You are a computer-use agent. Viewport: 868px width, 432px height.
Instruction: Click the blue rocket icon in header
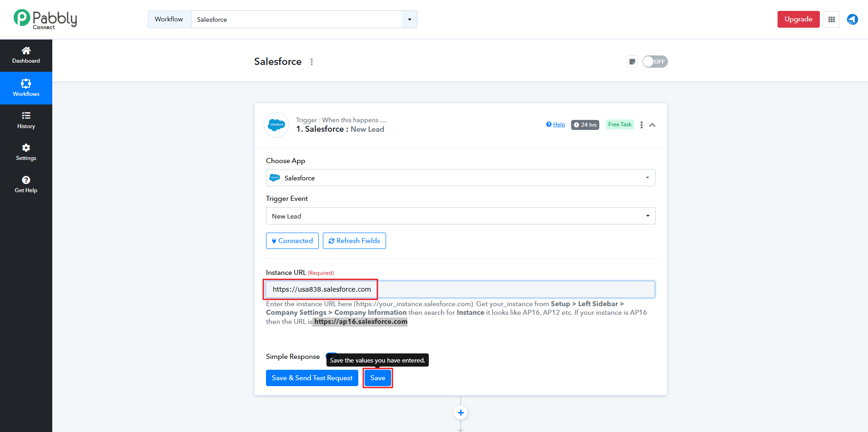pyautogui.click(x=852, y=20)
